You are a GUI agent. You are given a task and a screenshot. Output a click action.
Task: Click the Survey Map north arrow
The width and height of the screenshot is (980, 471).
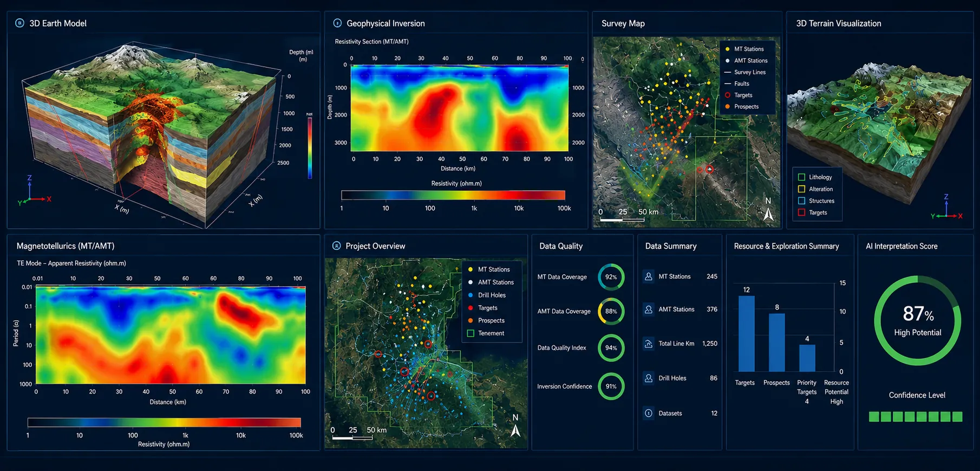point(768,210)
